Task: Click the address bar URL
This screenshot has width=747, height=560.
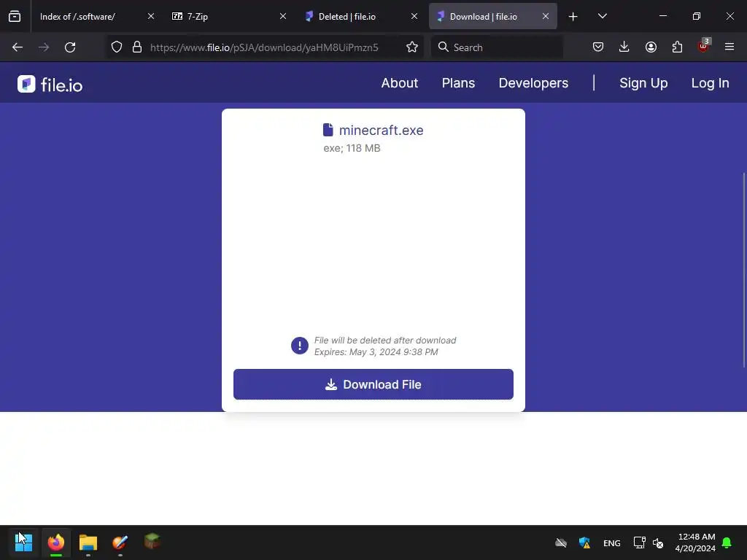Action: pyautogui.click(x=264, y=47)
